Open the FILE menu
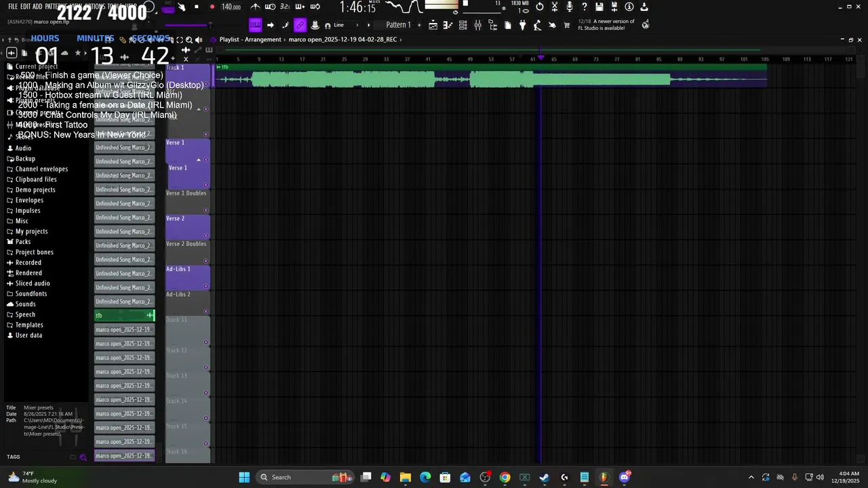This screenshot has width=868, height=488. coord(13,7)
